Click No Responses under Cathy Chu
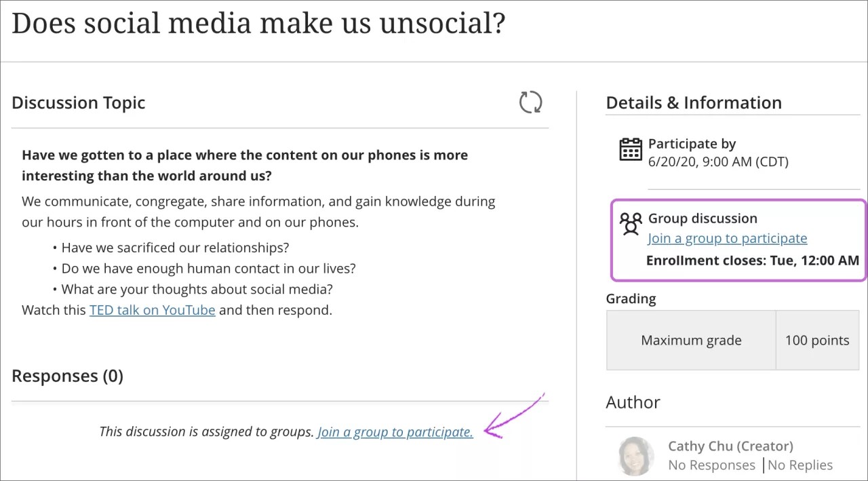This screenshot has height=481, width=868. [x=711, y=465]
